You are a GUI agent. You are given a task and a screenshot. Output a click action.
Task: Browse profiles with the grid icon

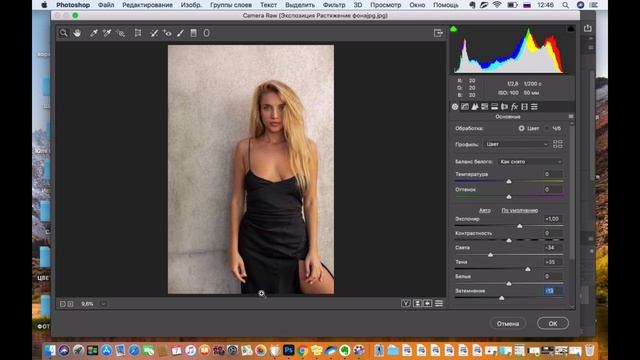[x=558, y=144]
